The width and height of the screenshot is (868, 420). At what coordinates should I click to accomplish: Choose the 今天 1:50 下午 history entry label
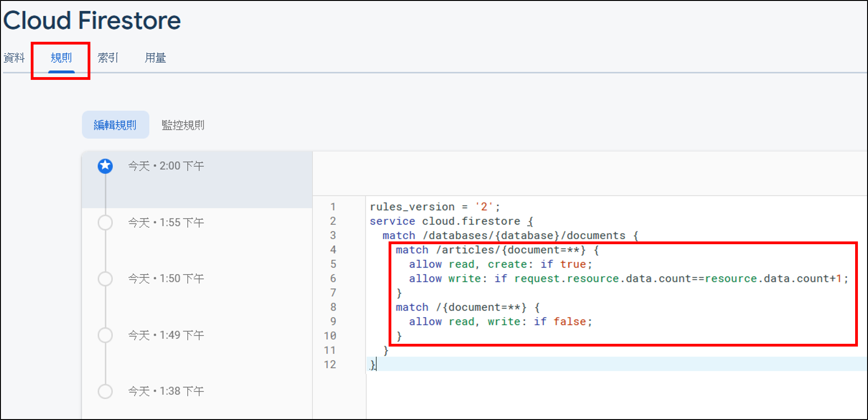pos(166,279)
